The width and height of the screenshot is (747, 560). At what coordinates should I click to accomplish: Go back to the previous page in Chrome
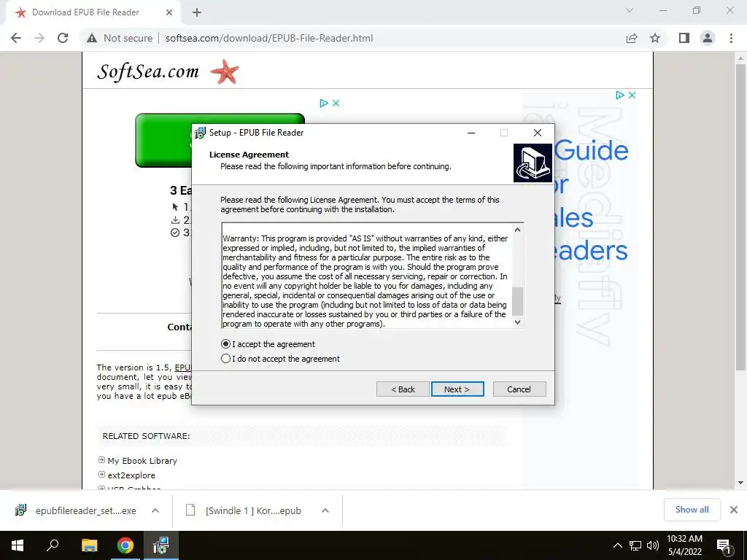(16, 38)
